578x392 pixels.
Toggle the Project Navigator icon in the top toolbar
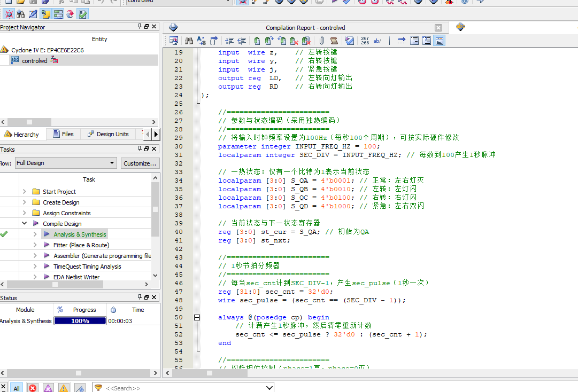click(x=9, y=14)
